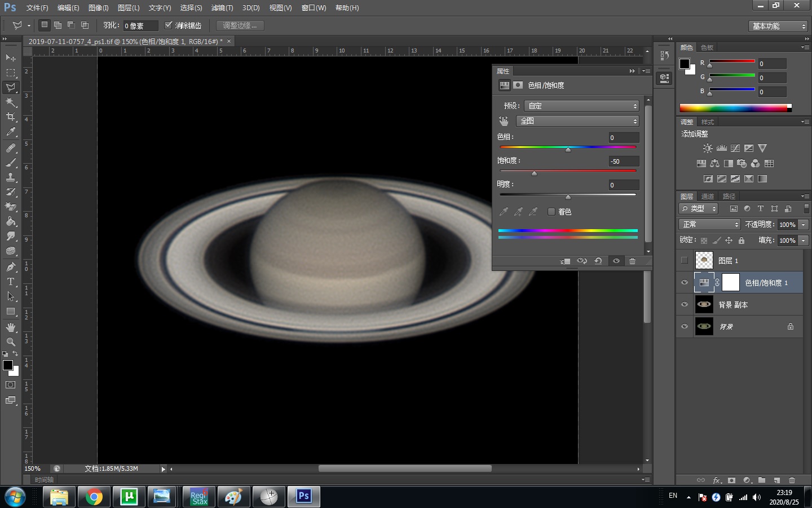Clip the adjustment to the layer below
Viewport: 812px width, 508px height.
565,261
